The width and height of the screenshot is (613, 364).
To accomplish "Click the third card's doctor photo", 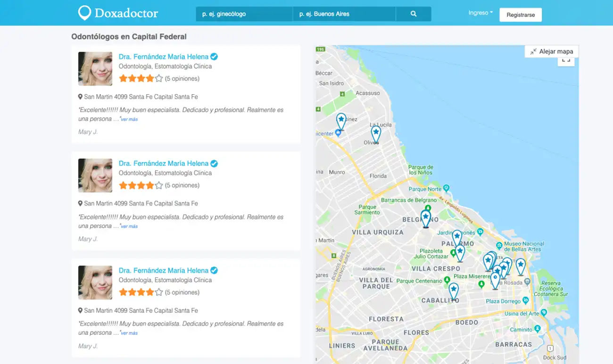I will click(x=95, y=283).
